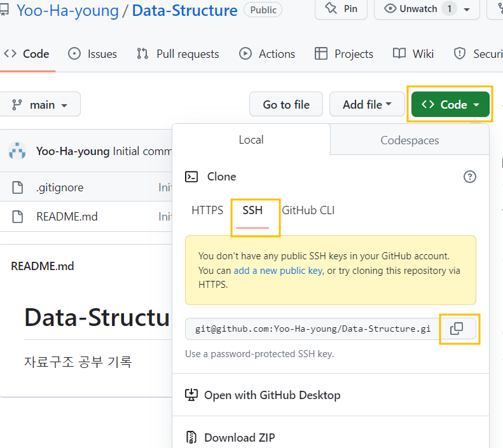
Task: Select the HTTPS clone option
Action: (207, 210)
